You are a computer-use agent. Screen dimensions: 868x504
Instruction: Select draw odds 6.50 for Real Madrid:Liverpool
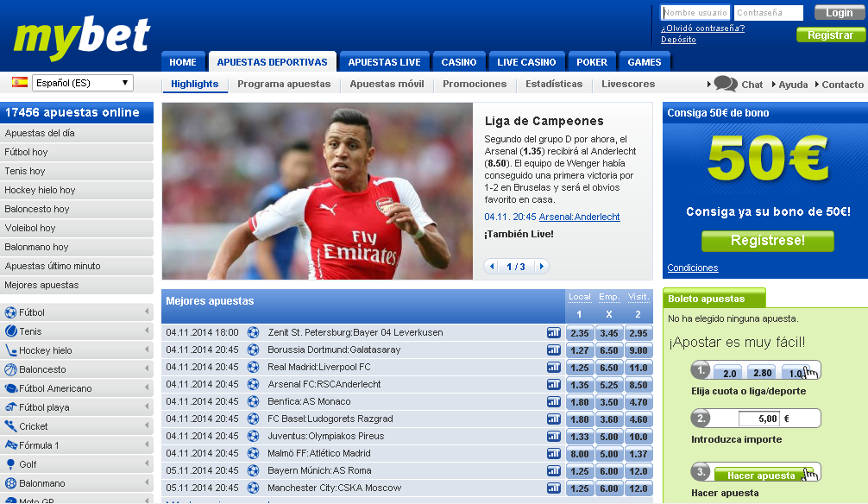[x=609, y=367]
